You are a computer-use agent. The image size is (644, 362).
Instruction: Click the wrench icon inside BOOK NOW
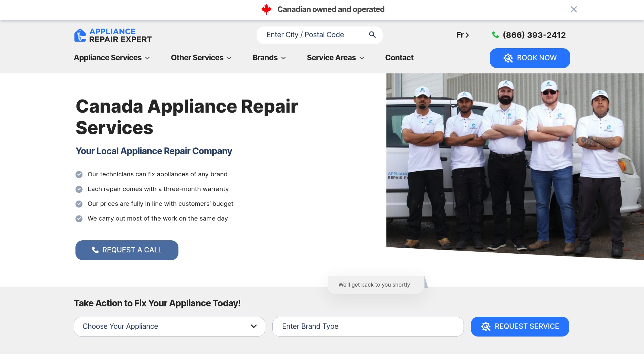coord(508,58)
